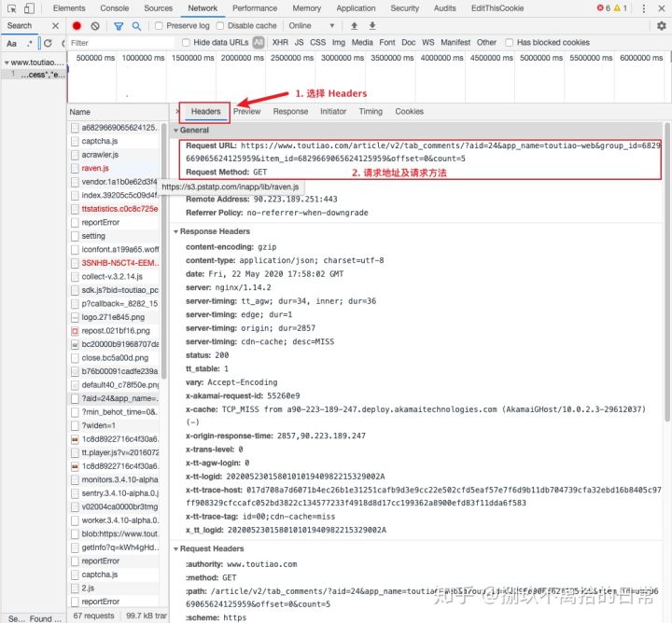Enable Disable cache checkbox
The height and width of the screenshot is (623, 672).
[x=220, y=26]
